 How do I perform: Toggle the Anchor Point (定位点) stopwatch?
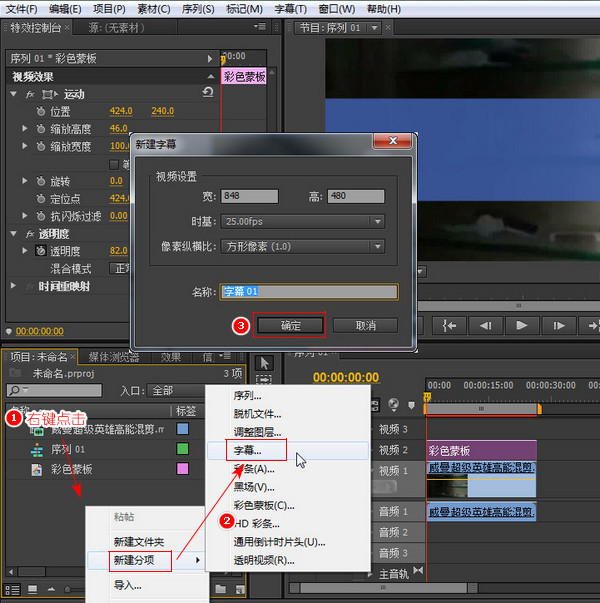point(41,198)
